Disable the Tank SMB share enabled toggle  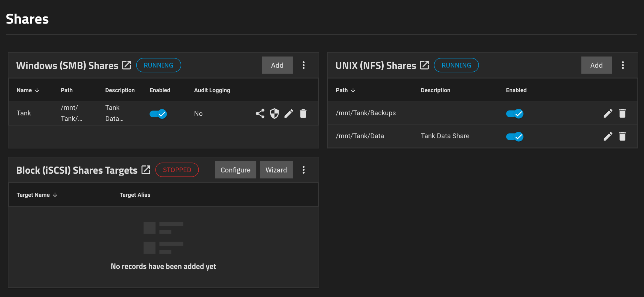click(x=158, y=113)
